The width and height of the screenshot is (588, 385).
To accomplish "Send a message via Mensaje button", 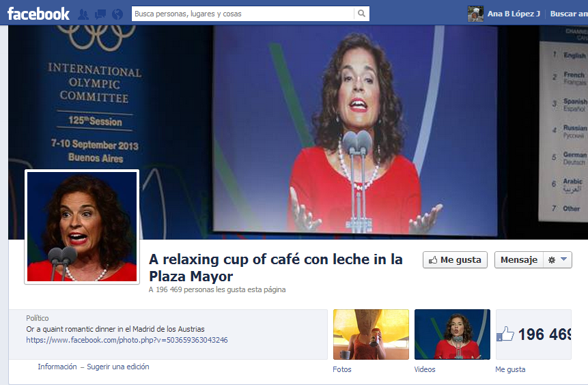I will tap(519, 260).
